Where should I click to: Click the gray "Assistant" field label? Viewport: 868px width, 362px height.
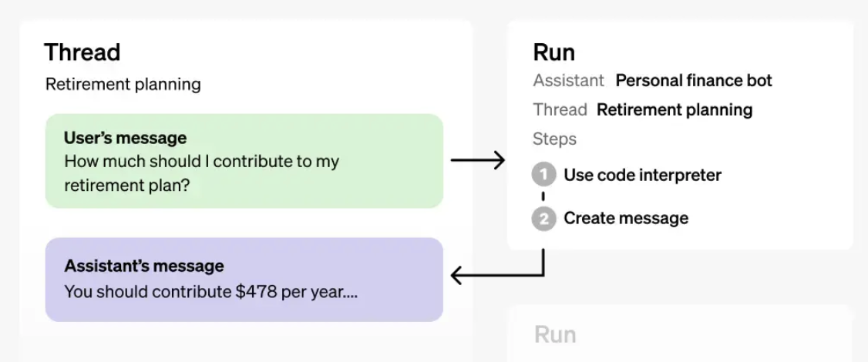pyautogui.click(x=568, y=81)
